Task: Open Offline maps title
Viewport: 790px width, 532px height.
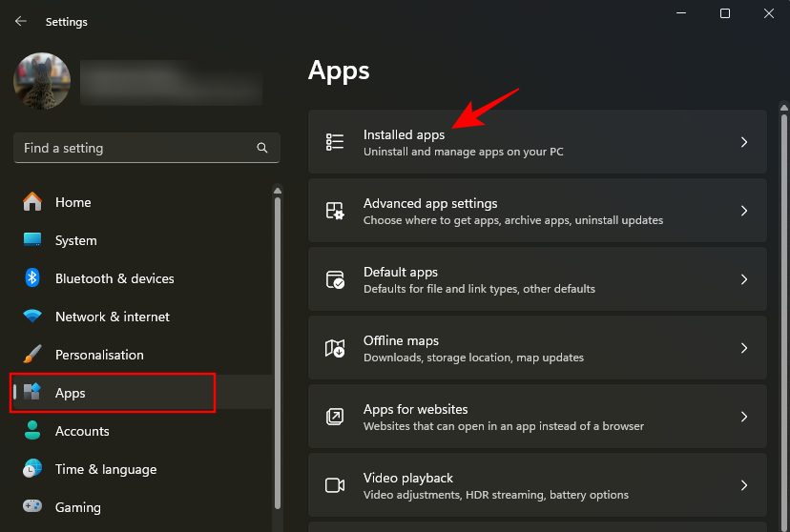Action: click(401, 340)
